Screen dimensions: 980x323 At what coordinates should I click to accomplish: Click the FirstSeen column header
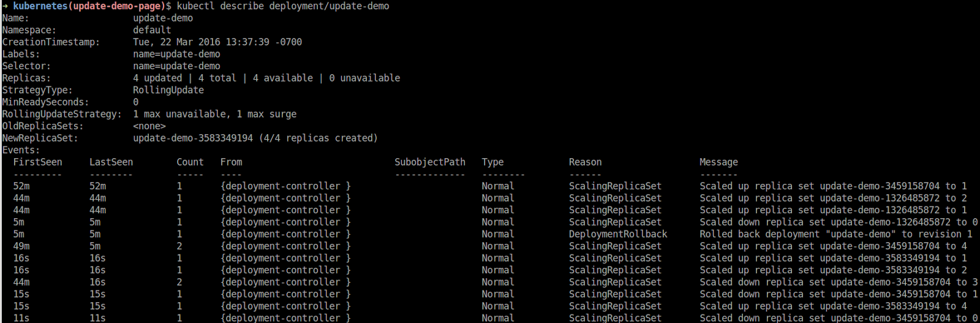click(37, 162)
